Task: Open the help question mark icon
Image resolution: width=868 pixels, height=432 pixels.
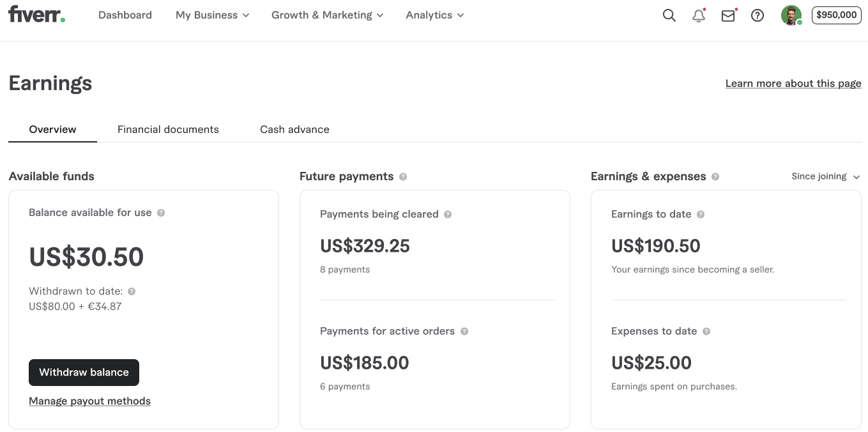Action: [757, 15]
